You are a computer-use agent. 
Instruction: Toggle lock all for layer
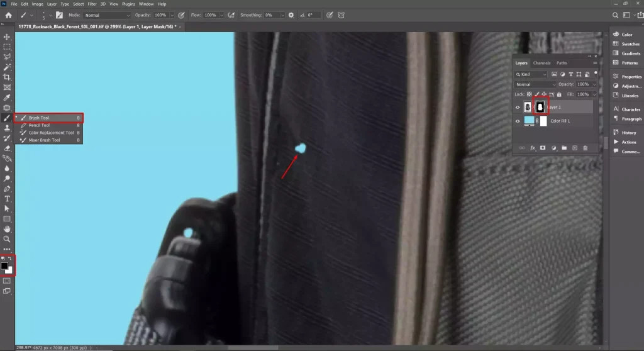(559, 94)
